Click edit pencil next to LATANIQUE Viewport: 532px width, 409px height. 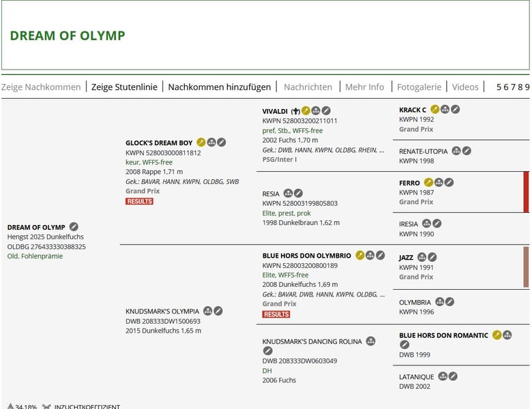coord(453,376)
